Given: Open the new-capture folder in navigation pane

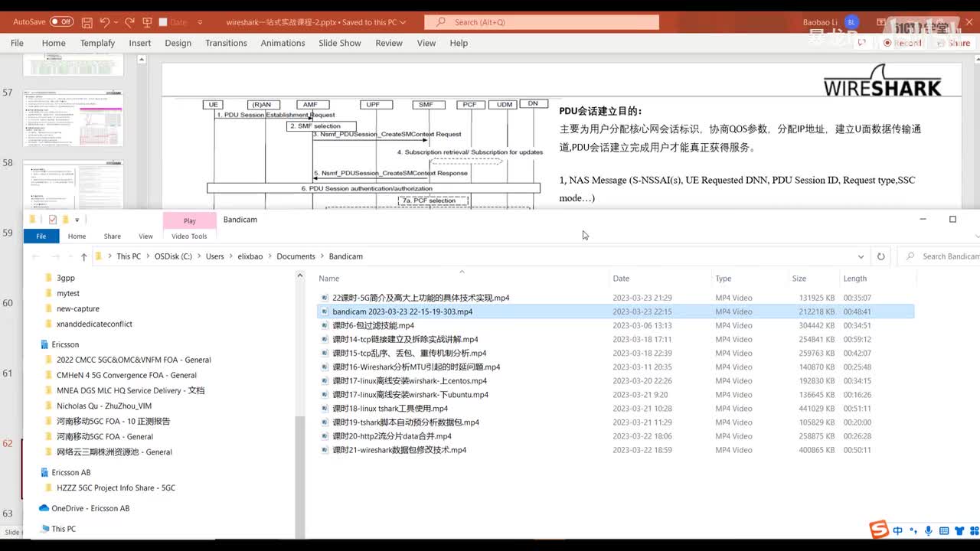Looking at the screenshot, I should [x=78, y=308].
